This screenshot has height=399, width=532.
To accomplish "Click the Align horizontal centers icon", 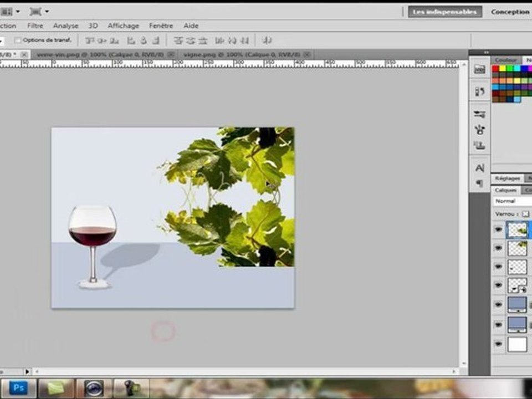I will click(x=144, y=40).
